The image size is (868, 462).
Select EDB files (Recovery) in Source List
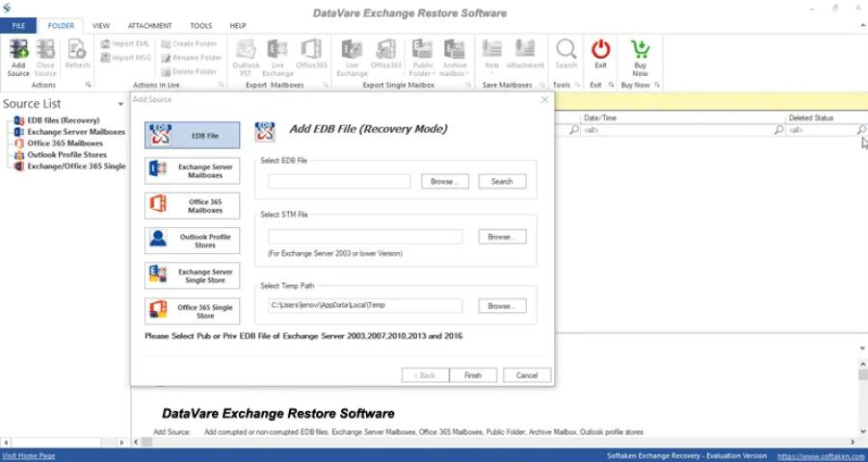click(62, 120)
